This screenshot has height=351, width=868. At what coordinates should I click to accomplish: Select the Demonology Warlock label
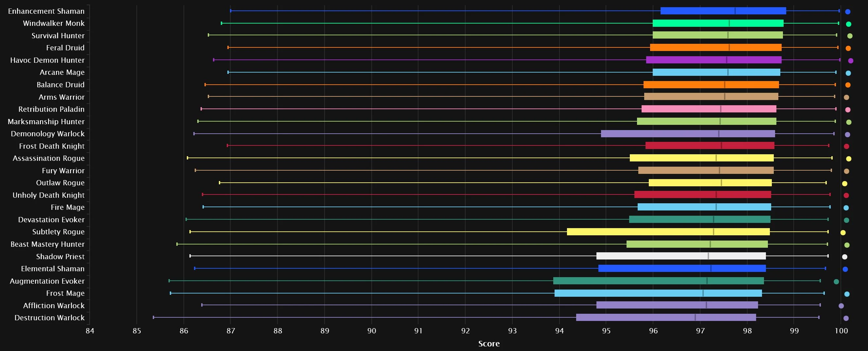pos(47,134)
